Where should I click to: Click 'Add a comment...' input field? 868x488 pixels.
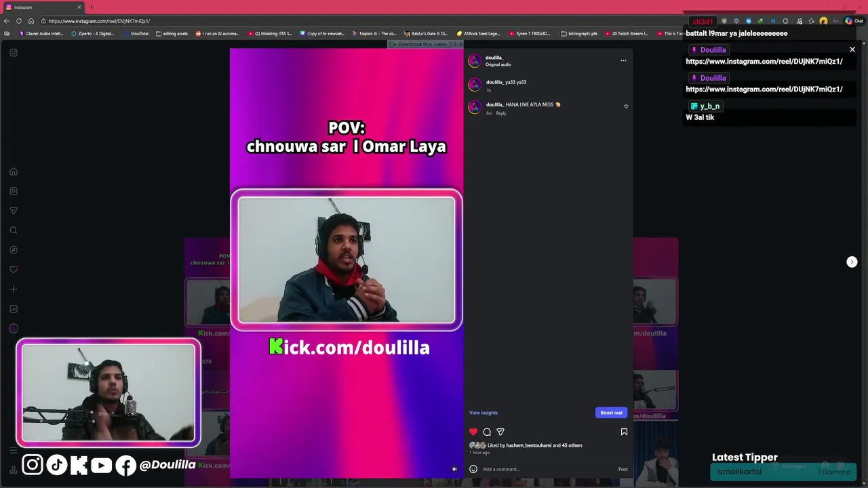[548, 469]
